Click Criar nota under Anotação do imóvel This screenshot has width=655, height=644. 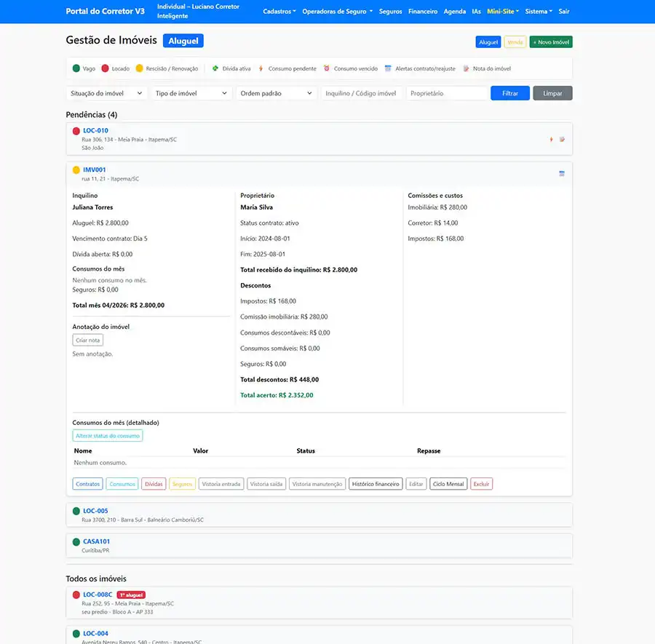(87, 339)
